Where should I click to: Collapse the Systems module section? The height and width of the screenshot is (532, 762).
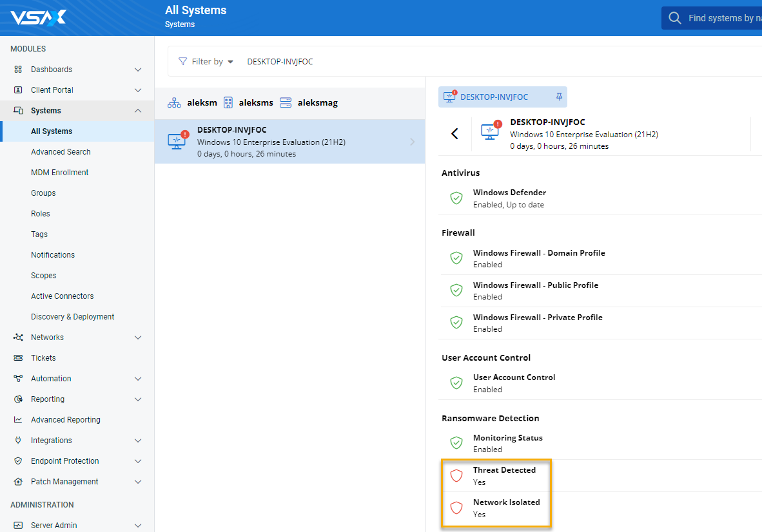click(137, 111)
